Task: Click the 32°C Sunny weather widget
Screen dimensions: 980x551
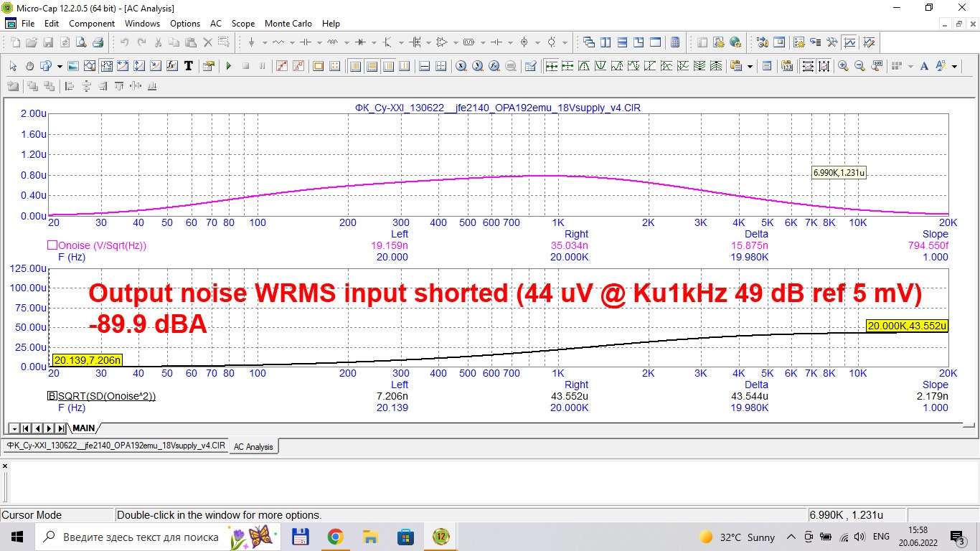Action: (x=737, y=537)
